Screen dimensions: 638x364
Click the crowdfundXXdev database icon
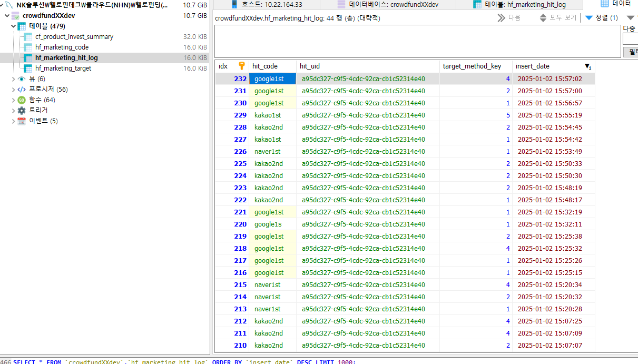click(x=16, y=16)
